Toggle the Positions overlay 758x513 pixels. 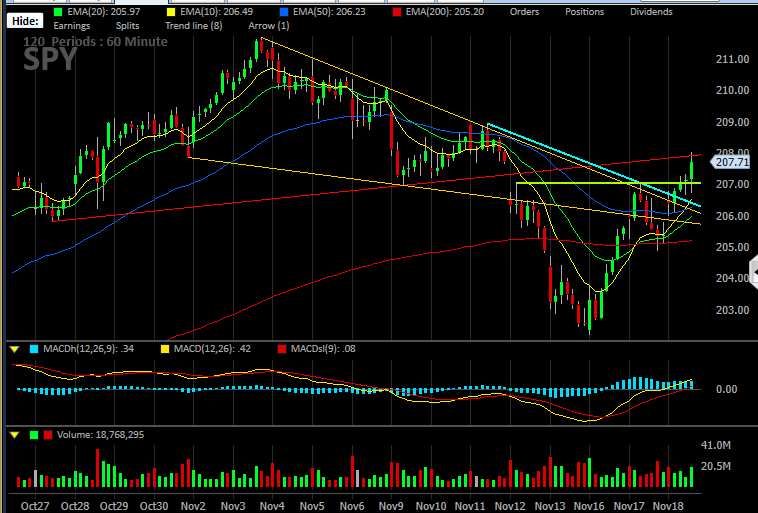584,12
